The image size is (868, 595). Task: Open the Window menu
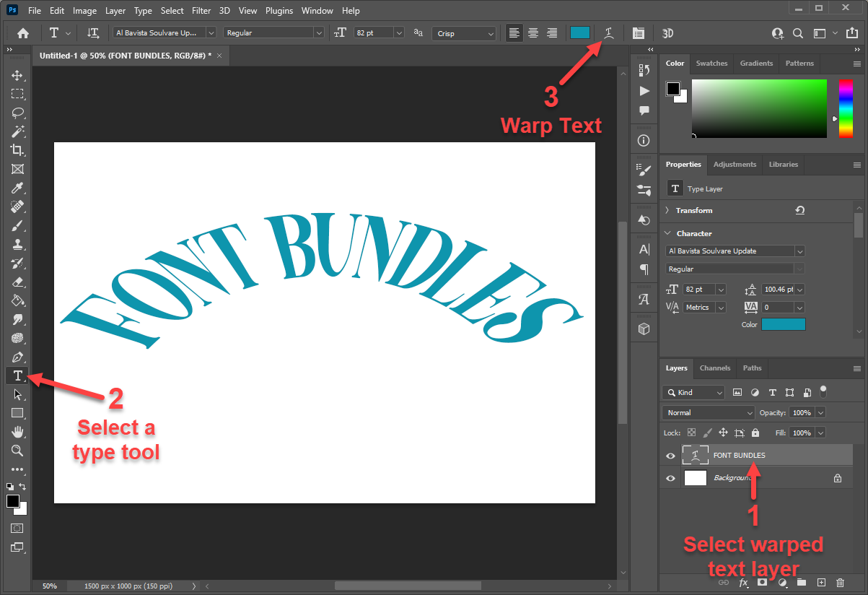pos(317,11)
